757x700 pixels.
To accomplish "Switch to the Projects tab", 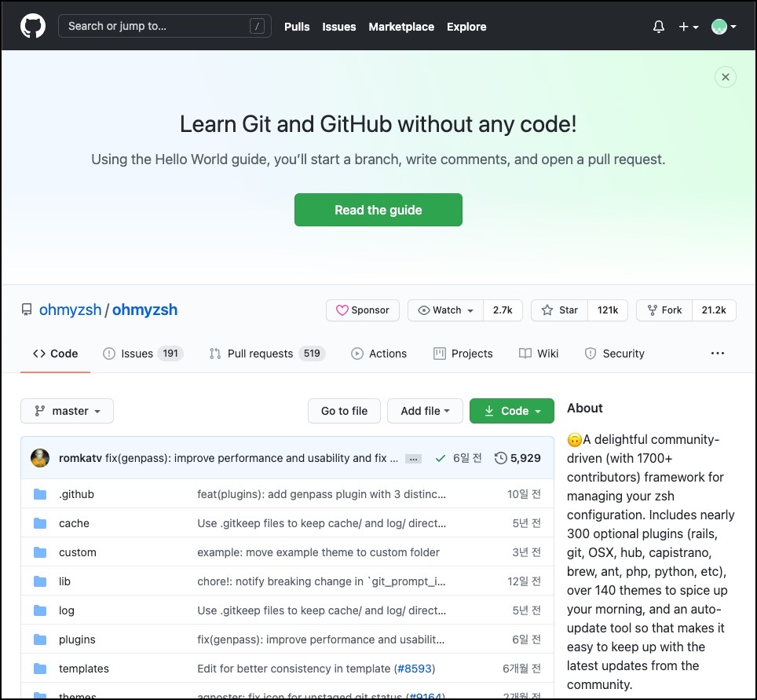I will click(x=463, y=354).
